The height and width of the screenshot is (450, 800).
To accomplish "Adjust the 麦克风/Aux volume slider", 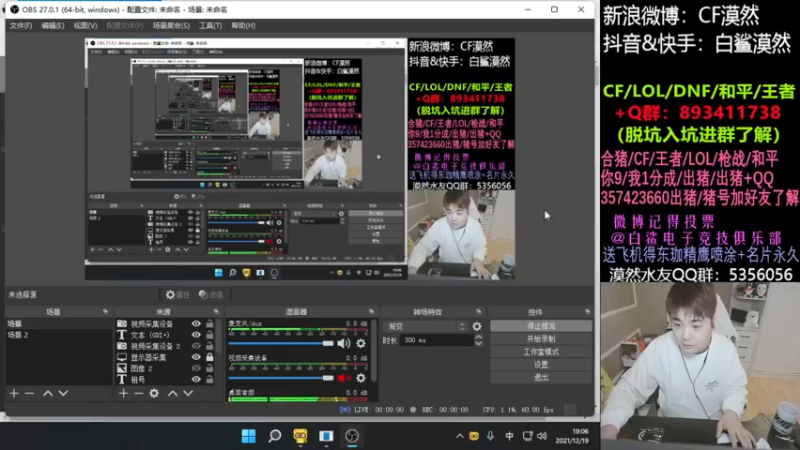I will [x=281, y=343].
